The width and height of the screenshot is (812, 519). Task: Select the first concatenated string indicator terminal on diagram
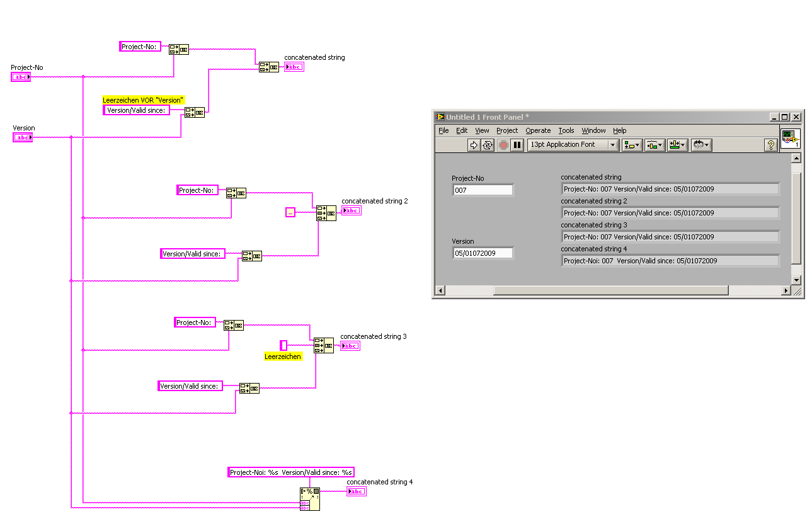(x=294, y=67)
